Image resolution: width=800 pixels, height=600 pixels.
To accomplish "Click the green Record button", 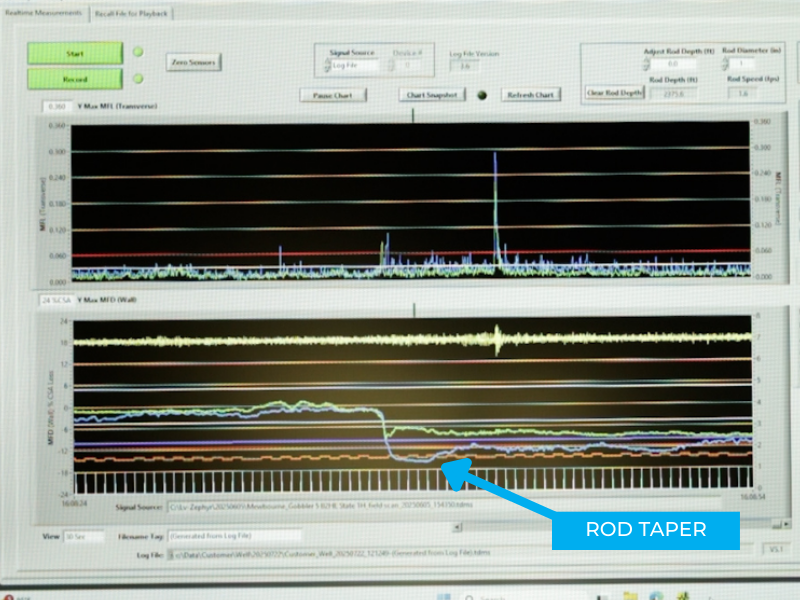I will point(75,79).
